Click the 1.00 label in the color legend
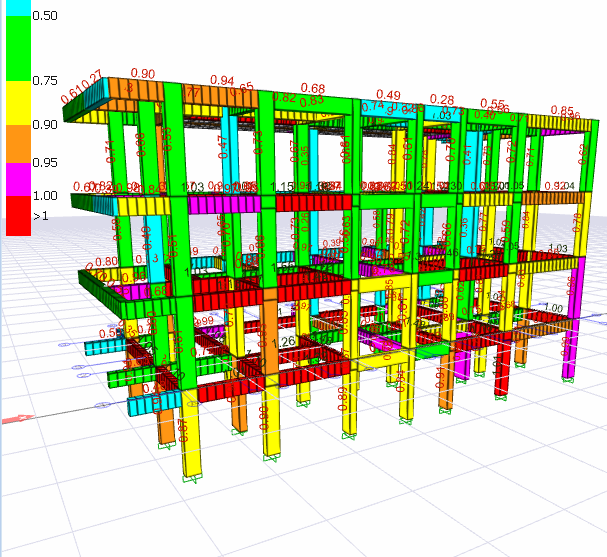 point(45,195)
